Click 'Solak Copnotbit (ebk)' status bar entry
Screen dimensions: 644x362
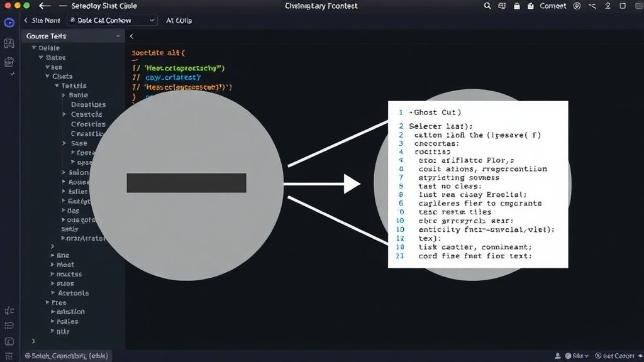(x=66, y=356)
